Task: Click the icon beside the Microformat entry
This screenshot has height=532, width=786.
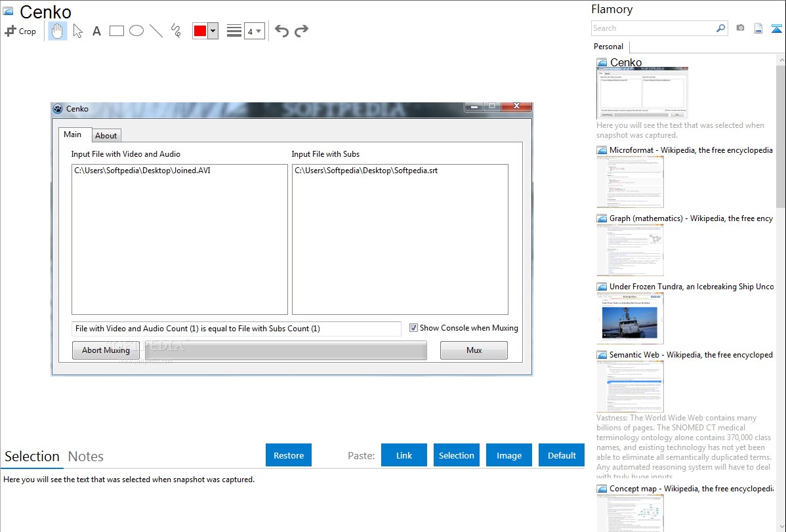Action: pyautogui.click(x=602, y=150)
